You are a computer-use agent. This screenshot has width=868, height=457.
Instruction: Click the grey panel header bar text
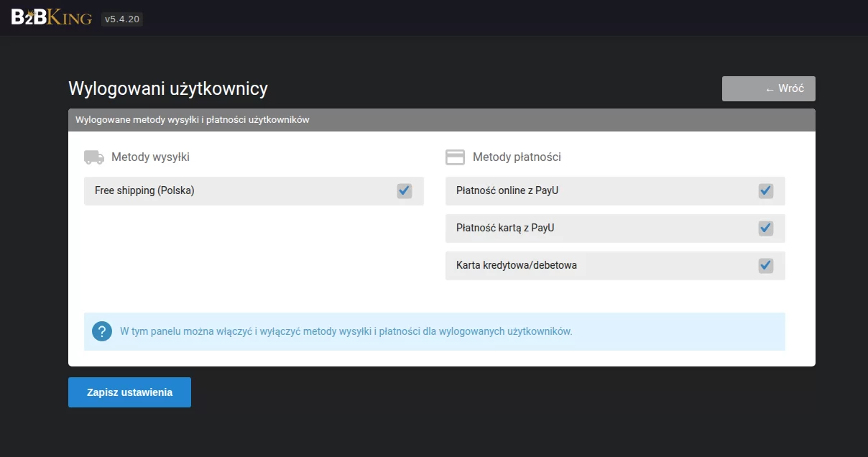[193, 120]
